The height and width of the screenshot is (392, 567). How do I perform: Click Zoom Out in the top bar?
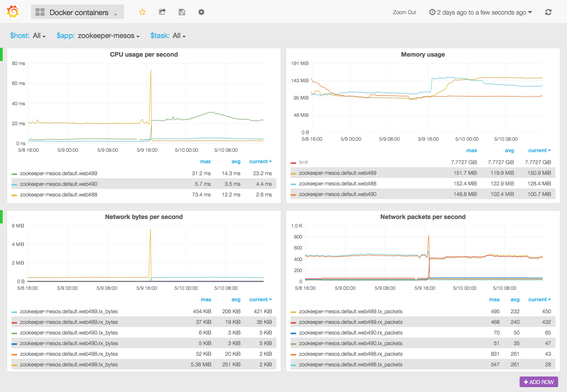404,12
